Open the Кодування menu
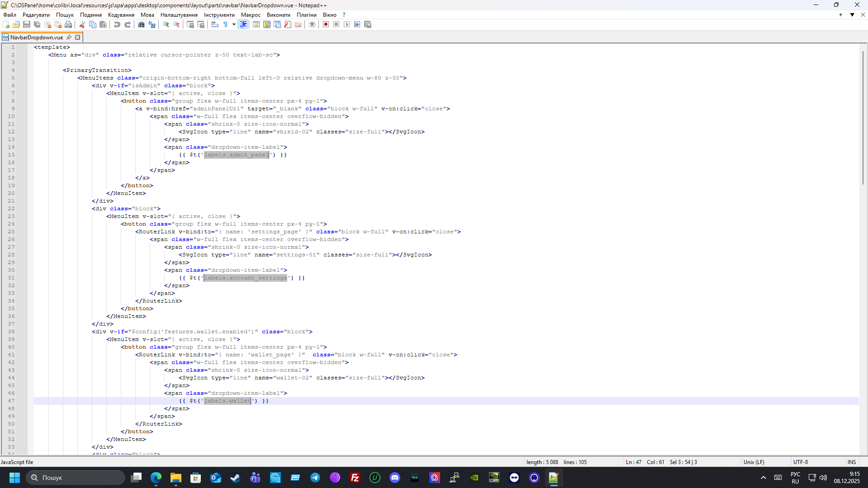 (121, 15)
